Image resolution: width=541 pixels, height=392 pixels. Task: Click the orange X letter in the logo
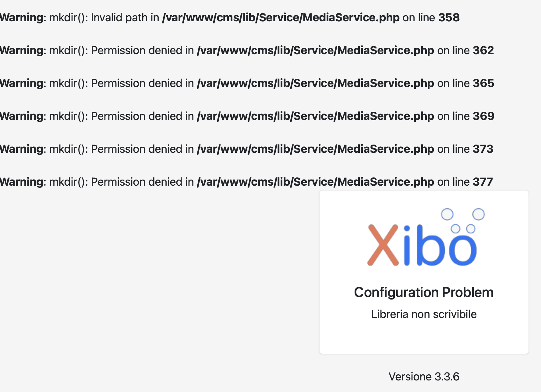[x=383, y=245]
